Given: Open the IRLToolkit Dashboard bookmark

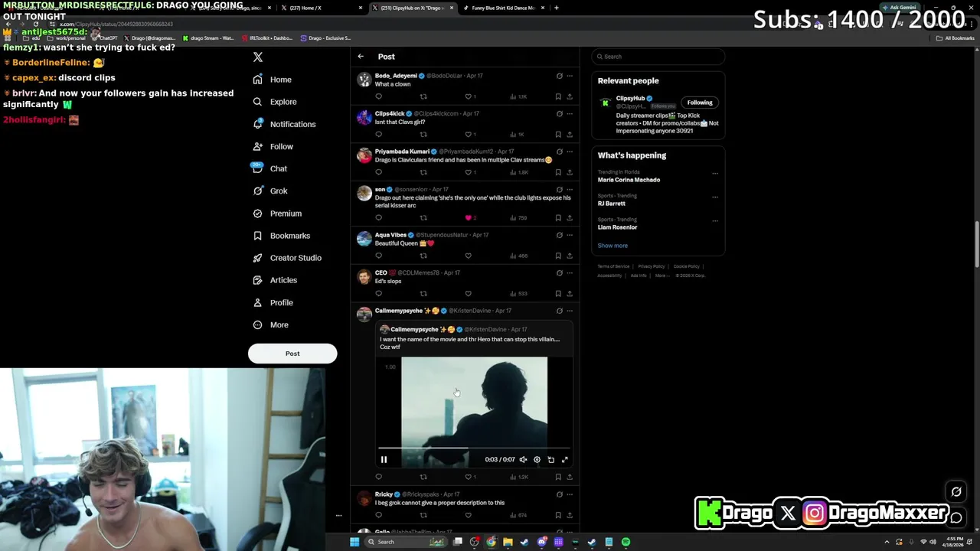Looking at the screenshot, I should point(267,38).
